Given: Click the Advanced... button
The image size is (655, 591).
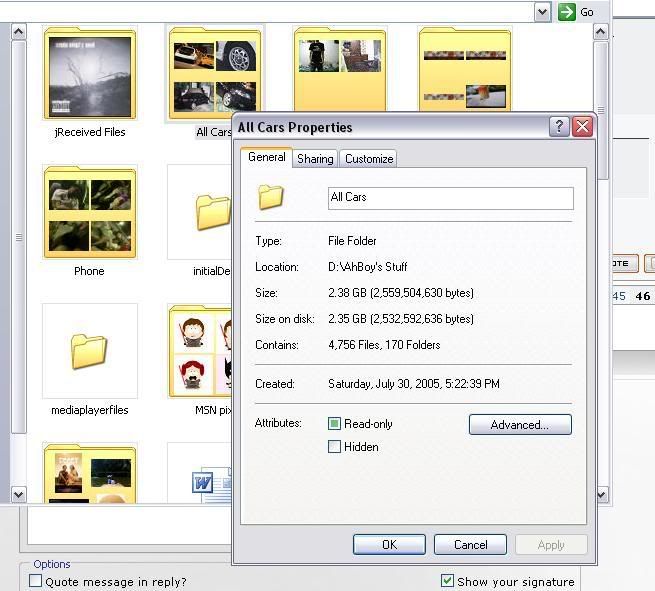Looking at the screenshot, I should [x=520, y=425].
